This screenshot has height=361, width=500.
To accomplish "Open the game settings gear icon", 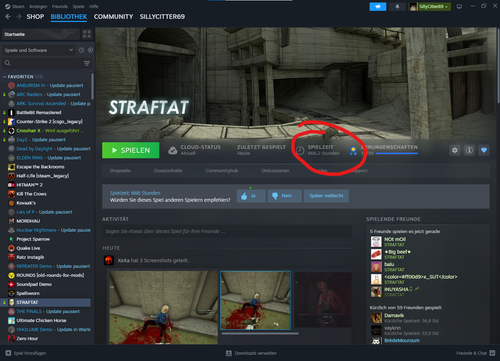I will 455,150.
